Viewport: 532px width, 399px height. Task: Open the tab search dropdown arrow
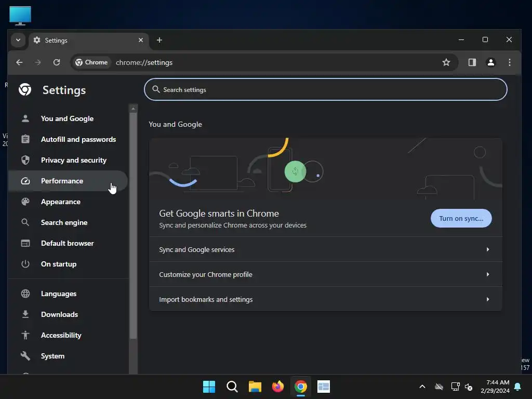point(18,40)
